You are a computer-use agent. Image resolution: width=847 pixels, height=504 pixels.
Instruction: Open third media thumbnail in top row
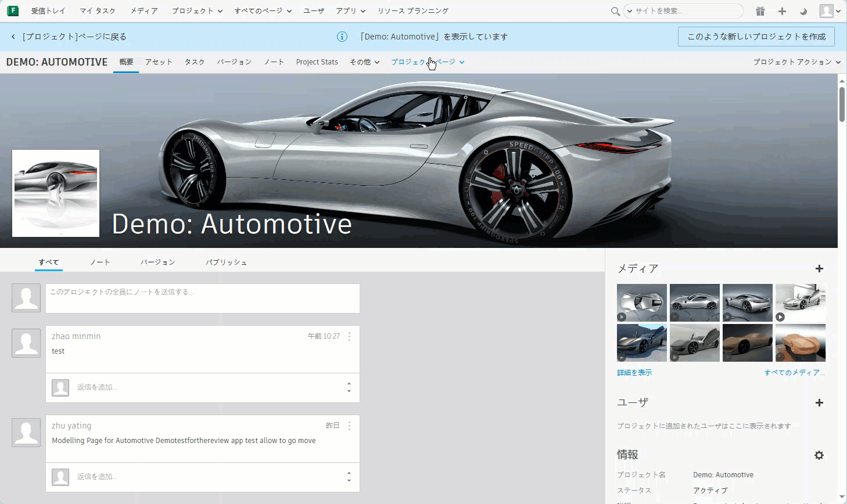(x=748, y=303)
